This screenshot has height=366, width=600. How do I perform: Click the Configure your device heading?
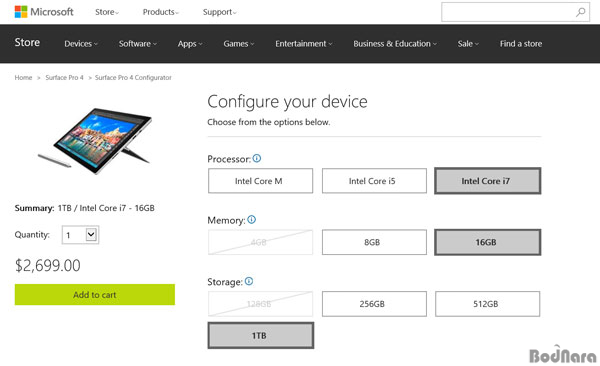[287, 102]
